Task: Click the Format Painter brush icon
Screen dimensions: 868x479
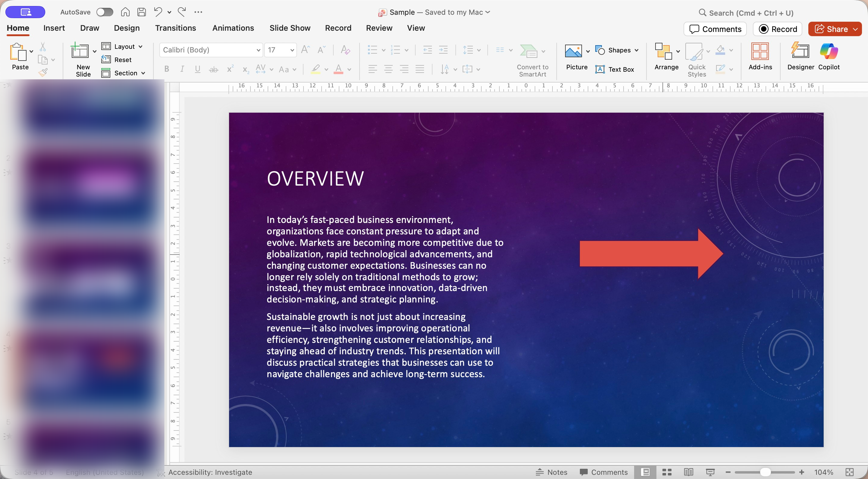Action: pos(43,72)
